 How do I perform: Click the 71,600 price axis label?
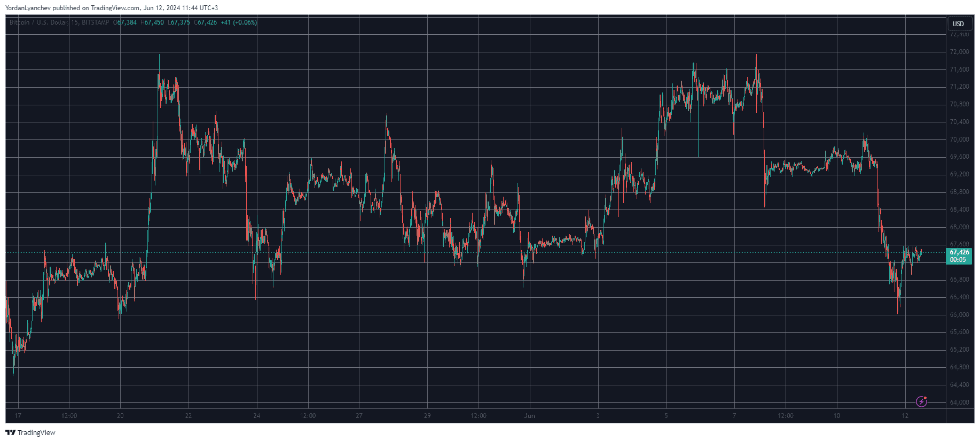[x=959, y=69]
